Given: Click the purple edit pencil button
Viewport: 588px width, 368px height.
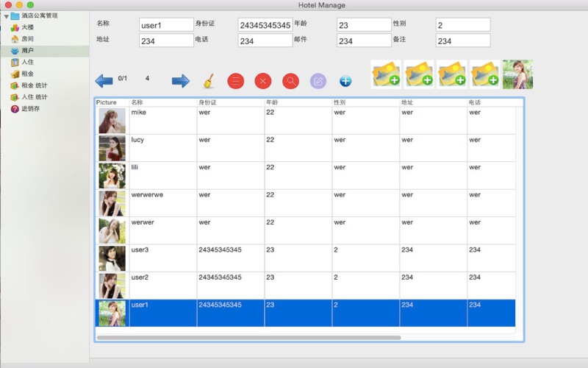Looking at the screenshot, I should point(318,81).
